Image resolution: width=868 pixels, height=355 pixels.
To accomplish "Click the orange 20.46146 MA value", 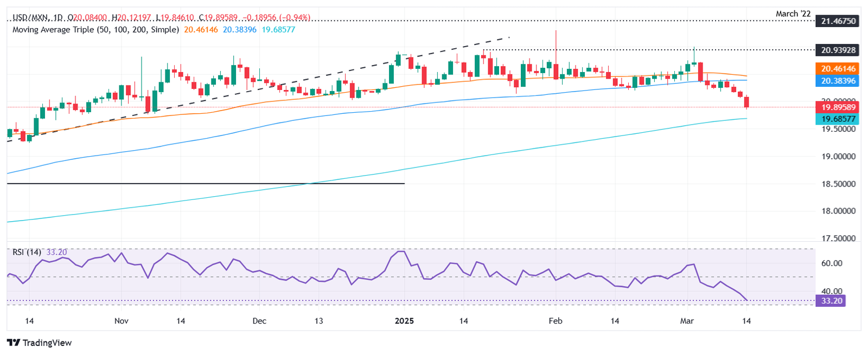I will click(201, 29).
